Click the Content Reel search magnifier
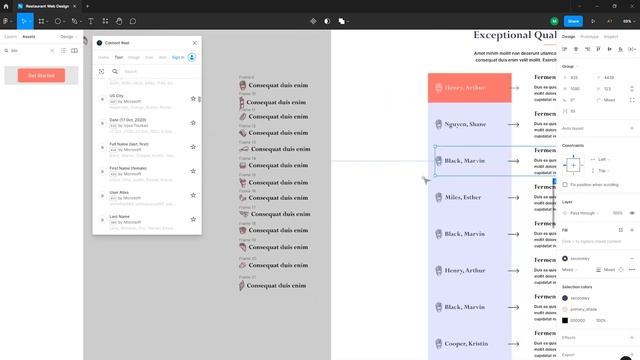Viewport: 640px width, 360px height. [x=115, y=71]
